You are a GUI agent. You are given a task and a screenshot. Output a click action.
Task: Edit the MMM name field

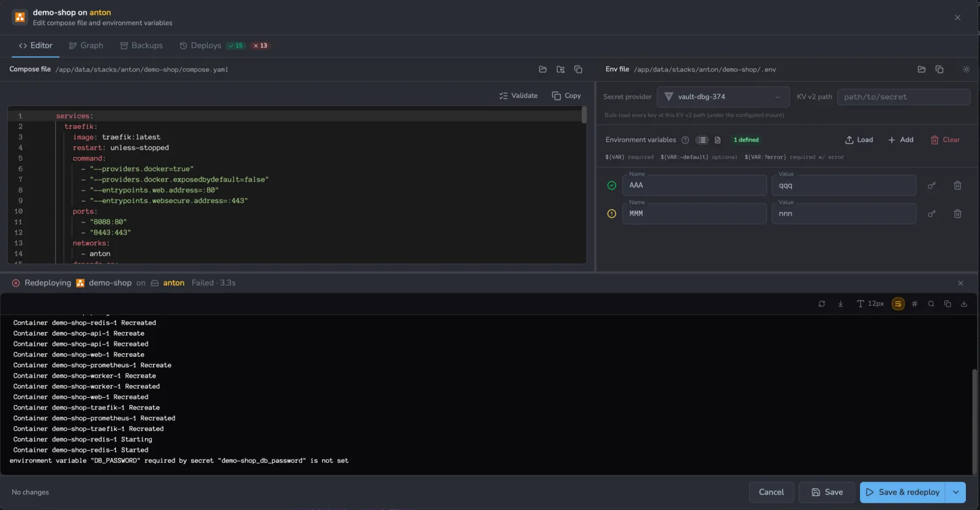[x=695, y=213]
